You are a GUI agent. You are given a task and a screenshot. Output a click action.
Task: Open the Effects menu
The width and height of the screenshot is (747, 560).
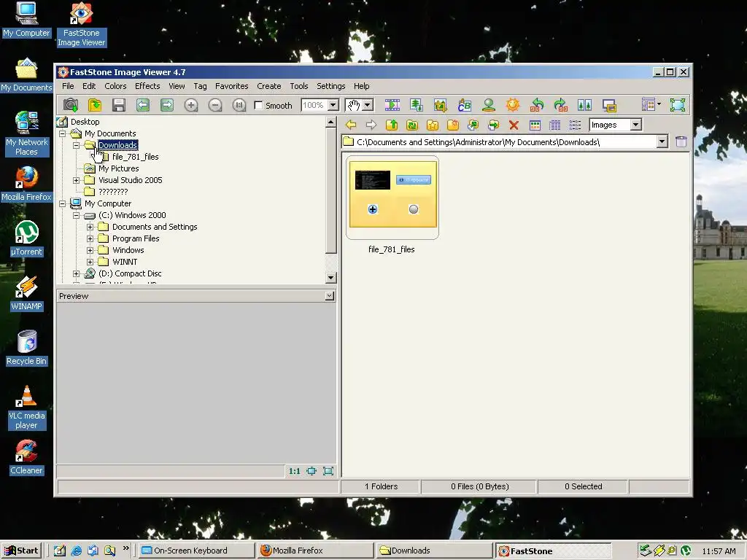tap(147, 86)
